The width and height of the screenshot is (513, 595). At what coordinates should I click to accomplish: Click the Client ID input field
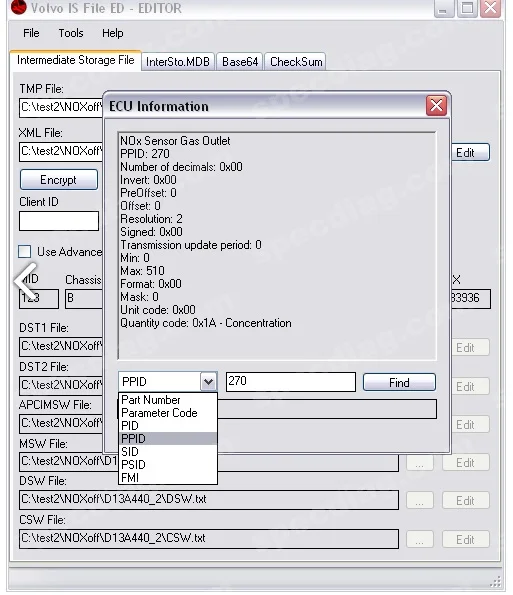pyautogui.click(x=59, y=221)
